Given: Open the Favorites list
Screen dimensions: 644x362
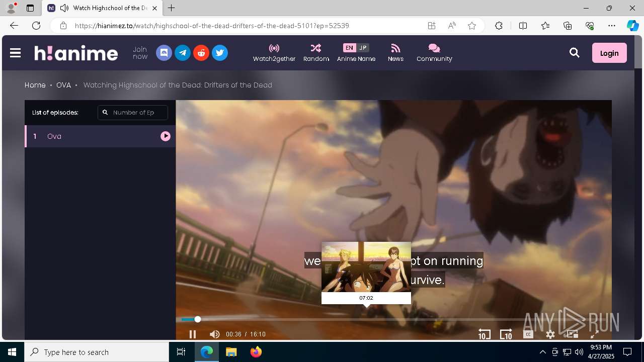Looking at the screenshot, I should pyautogui.click(x=545, y=26).
